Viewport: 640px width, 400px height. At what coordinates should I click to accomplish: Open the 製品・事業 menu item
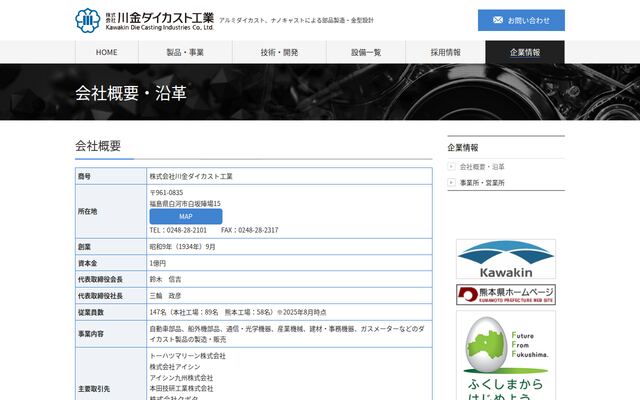pos(185,52)
